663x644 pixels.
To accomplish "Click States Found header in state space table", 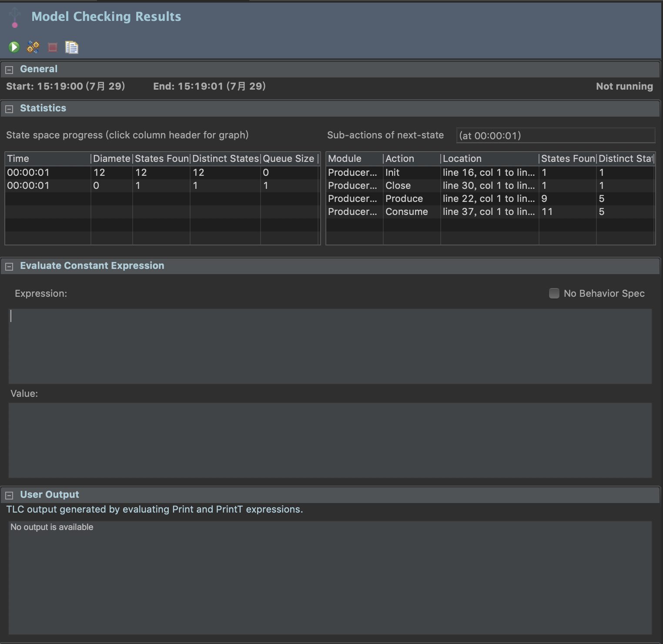I will (161, 158).
